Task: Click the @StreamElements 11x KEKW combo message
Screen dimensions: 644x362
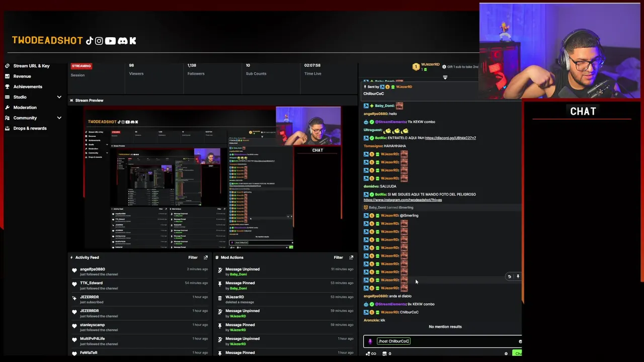Action: point(399,122)
